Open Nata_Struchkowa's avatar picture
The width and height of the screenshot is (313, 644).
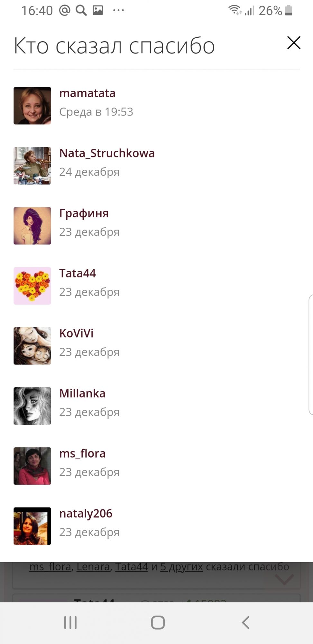click(x=32, y=166)
